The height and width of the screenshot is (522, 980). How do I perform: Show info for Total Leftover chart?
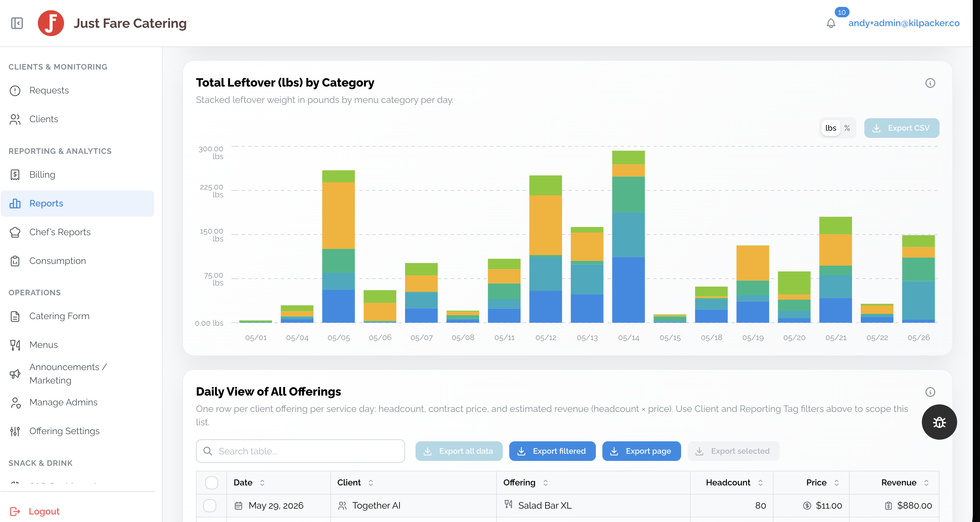930,83
